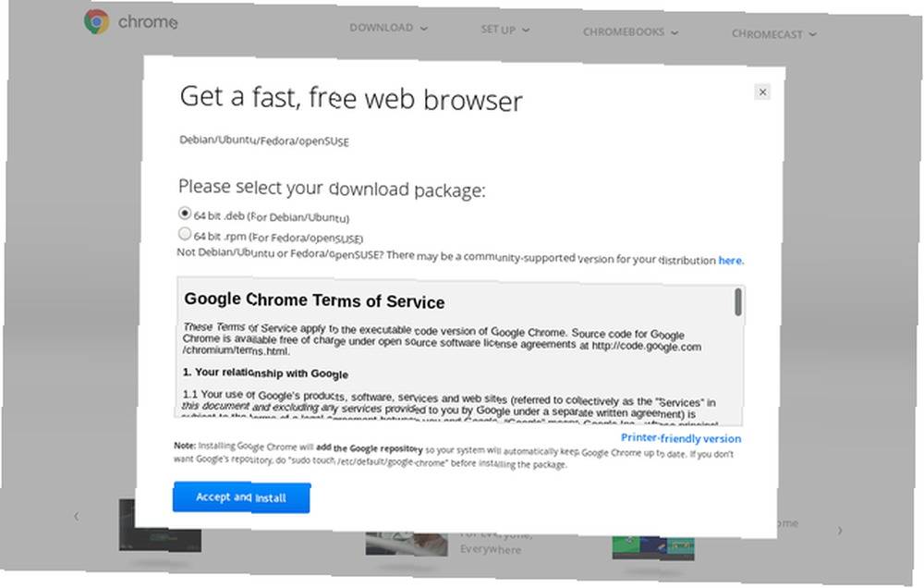Click the Terms of Service scrollbar thumb
Viewport: 924px width, 588px height.
pyautogui.click(x=737, y=302)
